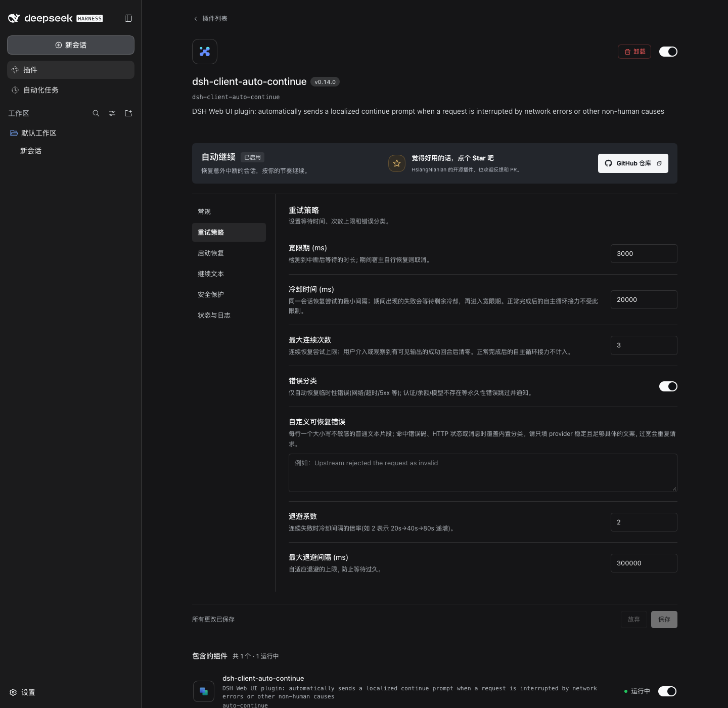The height and width of the screenshot is (708, 728).
Task: Edit the 退避系数 field
Action: [644, 522]
